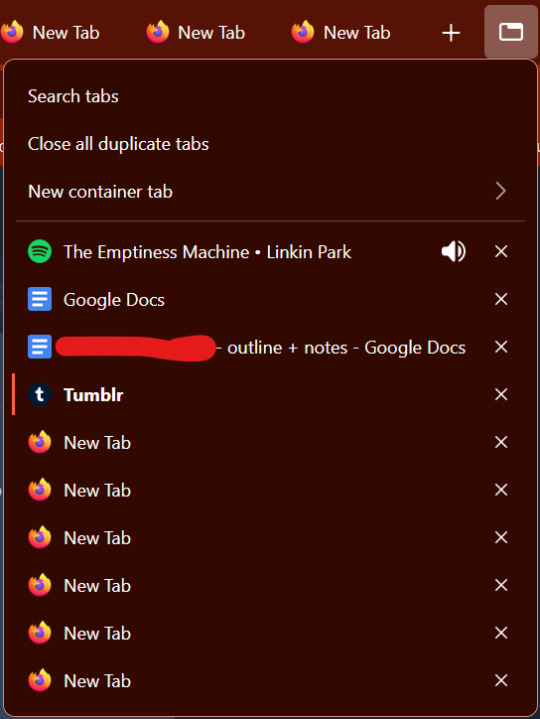The height and width of the screenshot is (719, 540).
Task: Select the last New Tab in tab strip
Action: tap(342, 33)
